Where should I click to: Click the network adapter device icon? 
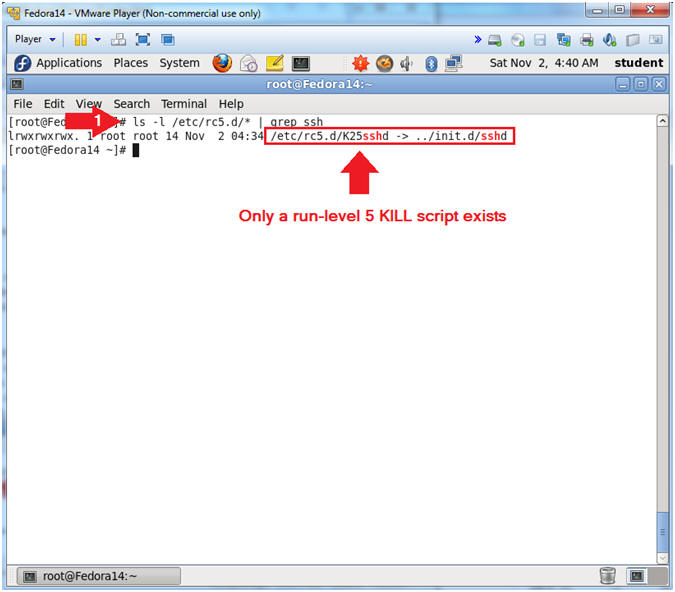click(x=563, y=40)
